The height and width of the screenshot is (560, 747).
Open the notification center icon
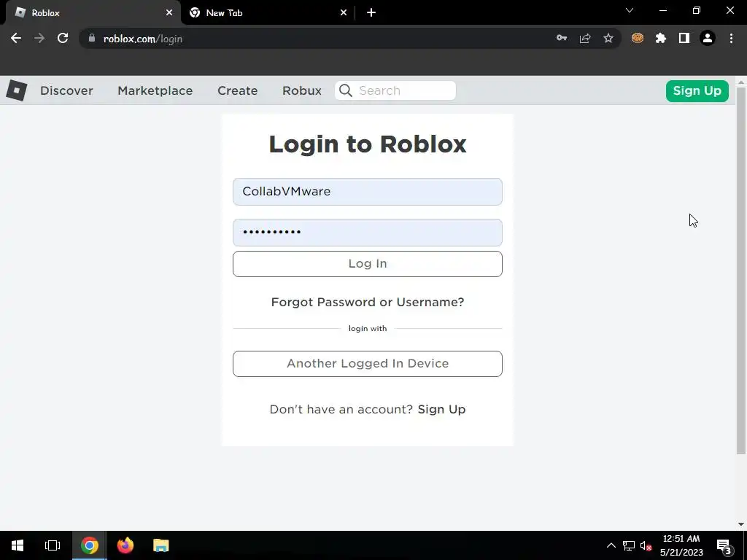(724, 546)
